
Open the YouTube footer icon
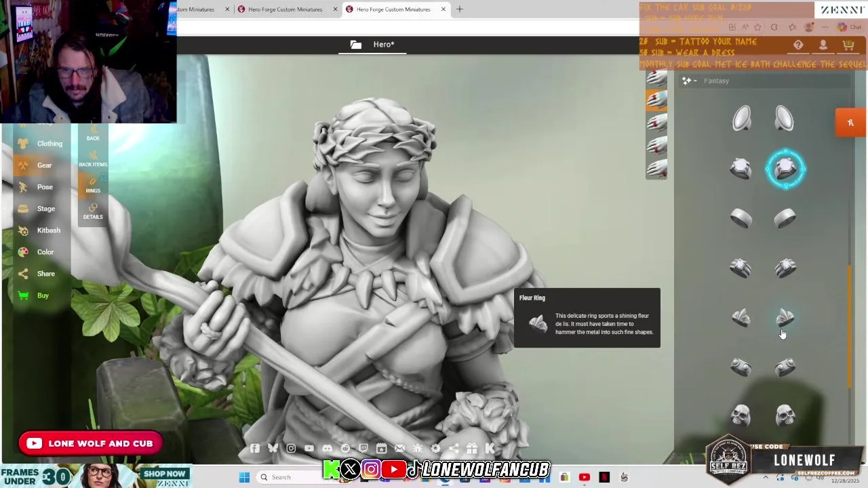309,448
